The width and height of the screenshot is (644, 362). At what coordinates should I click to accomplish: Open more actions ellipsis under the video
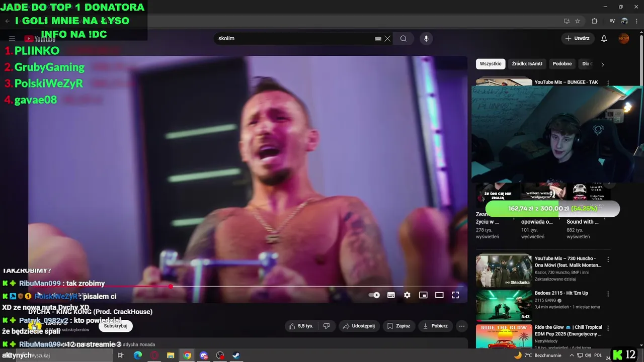462,326
